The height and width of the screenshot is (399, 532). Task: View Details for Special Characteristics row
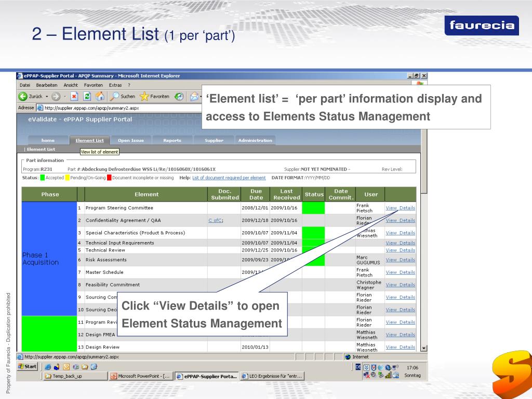[x=401, y=233]
